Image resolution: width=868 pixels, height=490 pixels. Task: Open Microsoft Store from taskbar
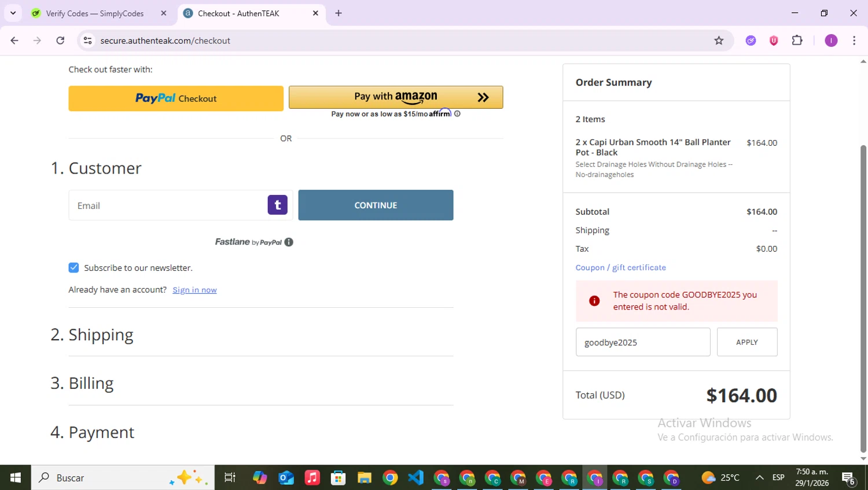click(x=338, y=478)
